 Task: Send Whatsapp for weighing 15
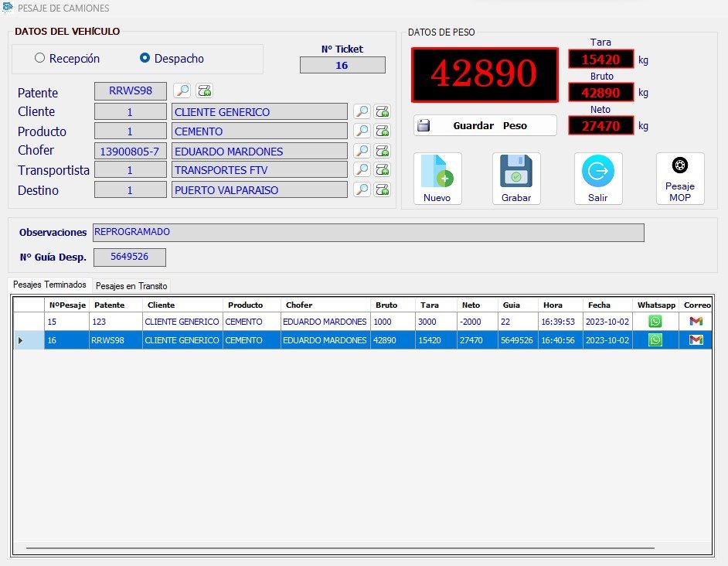[x=655, y=321]
